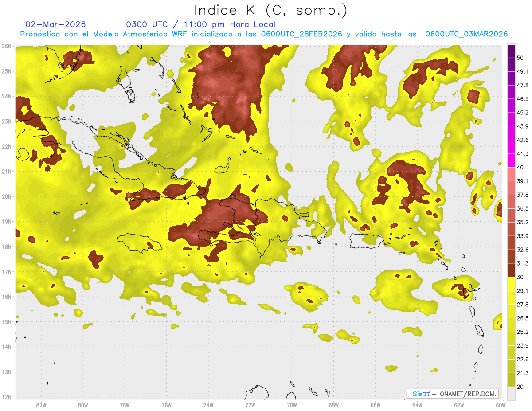Click the 74W longitude label
Screen dimensions: 532x411
click(x=208, y=405)
